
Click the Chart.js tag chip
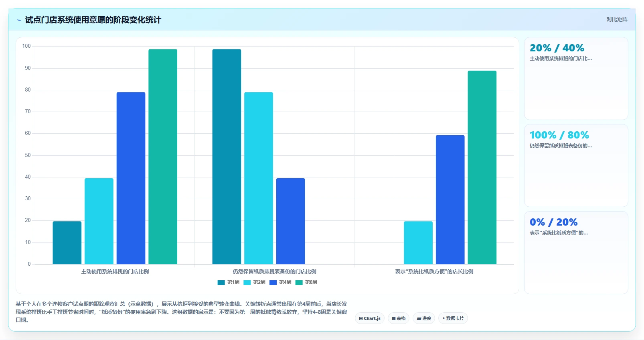(370, 318)
